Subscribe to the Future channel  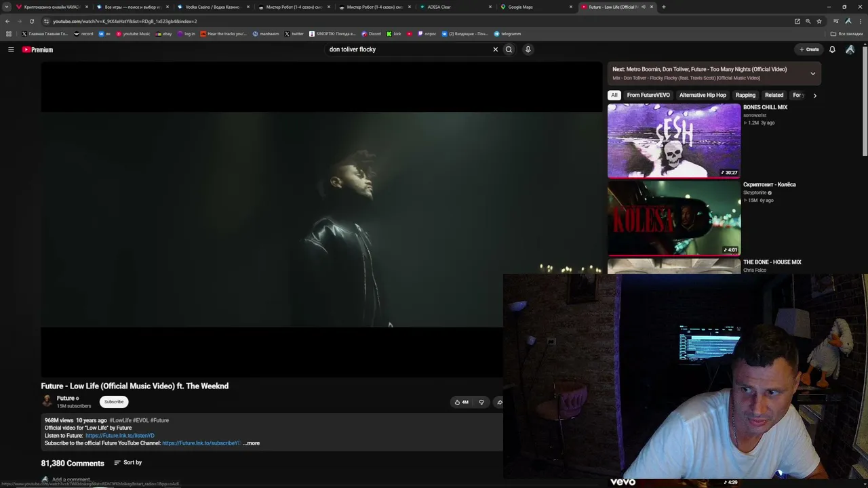tap(114, 402)
